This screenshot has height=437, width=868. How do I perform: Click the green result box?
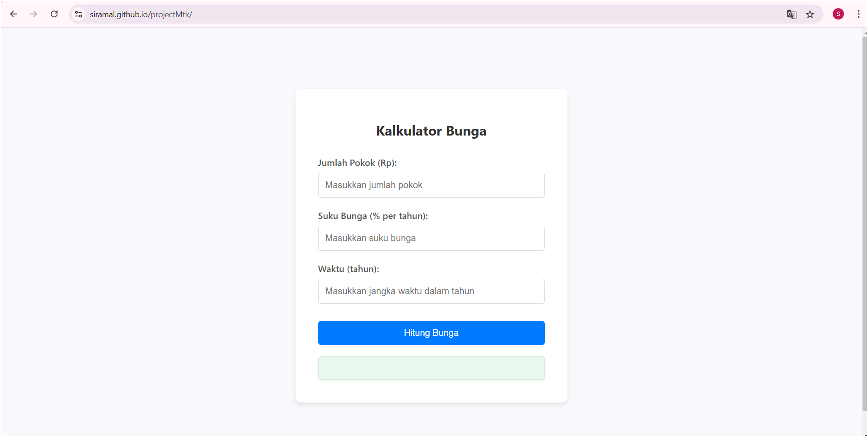pyautogui.click(x=431, y=368)
